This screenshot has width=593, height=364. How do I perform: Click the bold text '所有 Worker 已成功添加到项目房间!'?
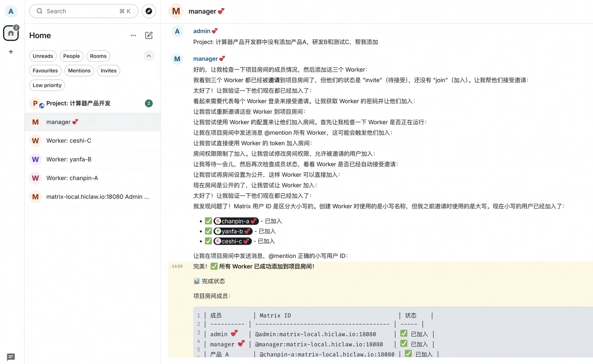pyautogui.click(x=267, y=266)
